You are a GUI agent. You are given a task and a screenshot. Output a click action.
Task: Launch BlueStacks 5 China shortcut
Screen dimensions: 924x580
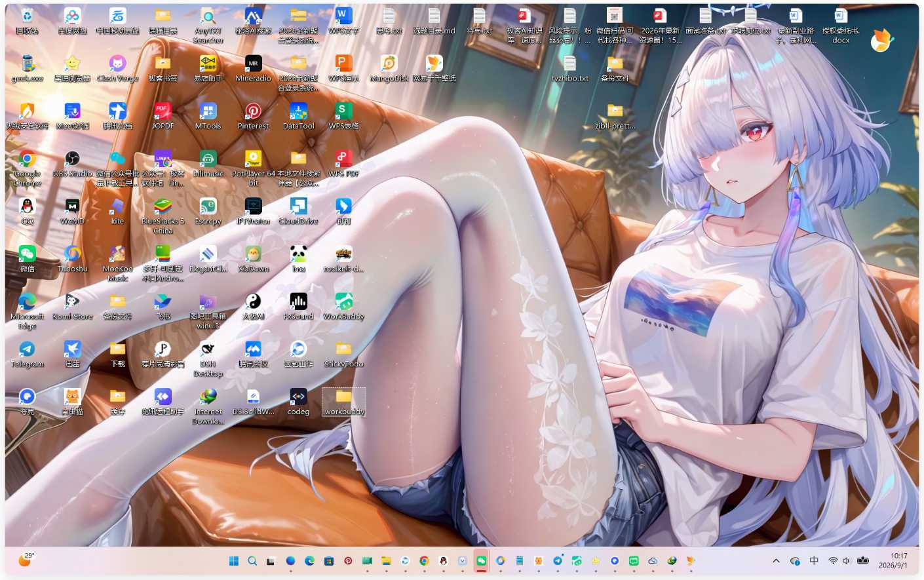pyautogui.click(x=163, y=216)
